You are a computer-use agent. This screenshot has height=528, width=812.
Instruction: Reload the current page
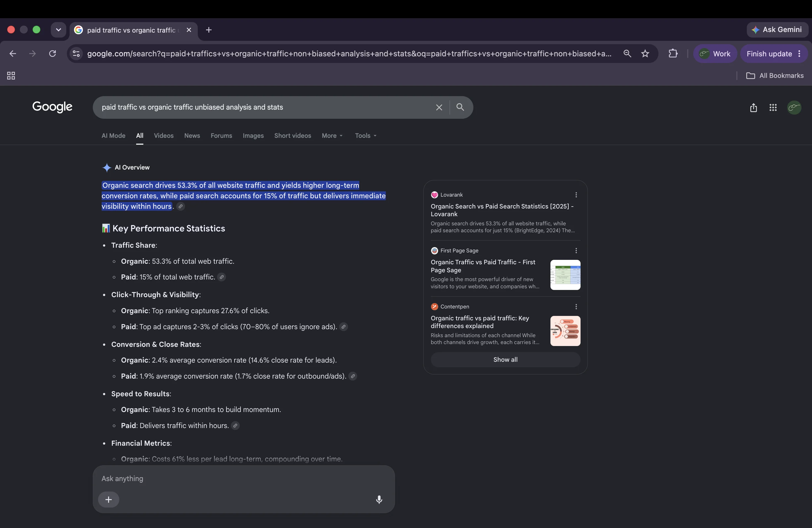click(x=52, y=54)
